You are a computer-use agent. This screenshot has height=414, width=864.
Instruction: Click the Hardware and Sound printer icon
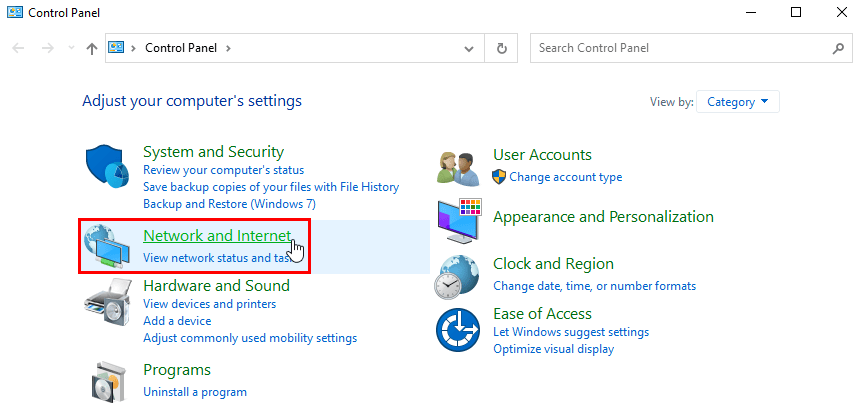click(108, 304)
